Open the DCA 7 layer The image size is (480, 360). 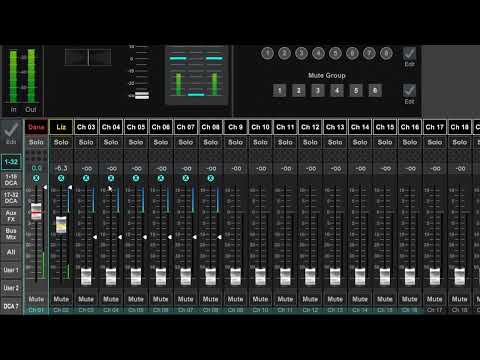click(x=11, y=306)
